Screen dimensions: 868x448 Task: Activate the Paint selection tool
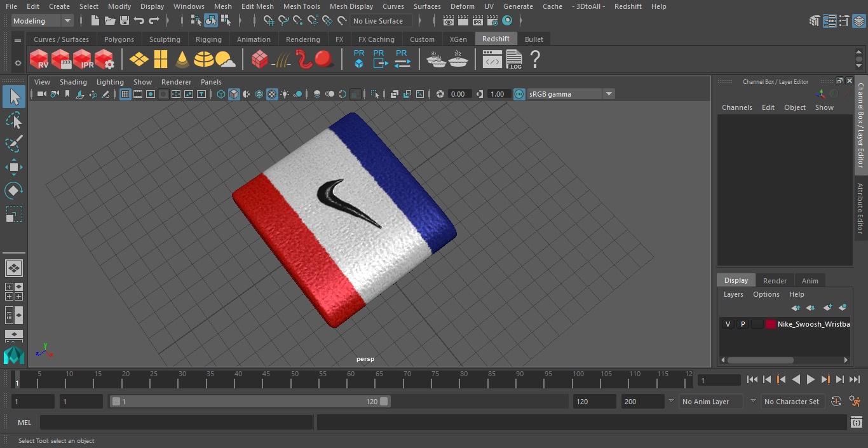[14, 144]
